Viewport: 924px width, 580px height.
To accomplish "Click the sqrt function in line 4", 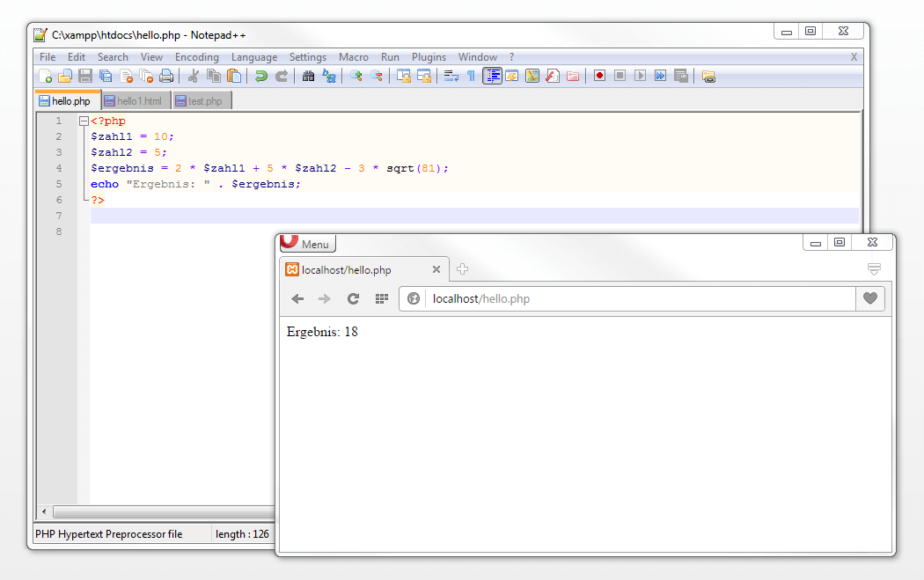I will coord(400,168).
